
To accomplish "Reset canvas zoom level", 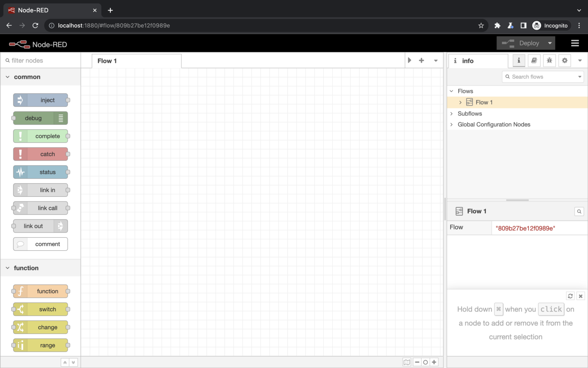I will [x=425, y=362].
